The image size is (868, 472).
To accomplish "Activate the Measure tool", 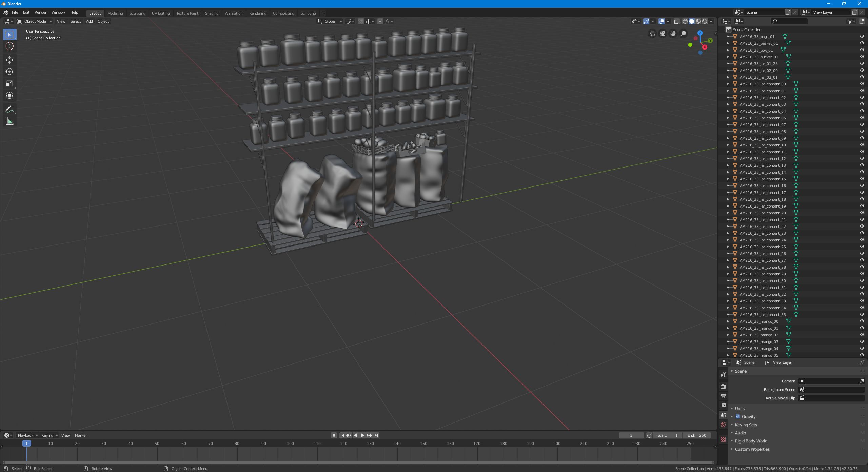I will (9, 121).
